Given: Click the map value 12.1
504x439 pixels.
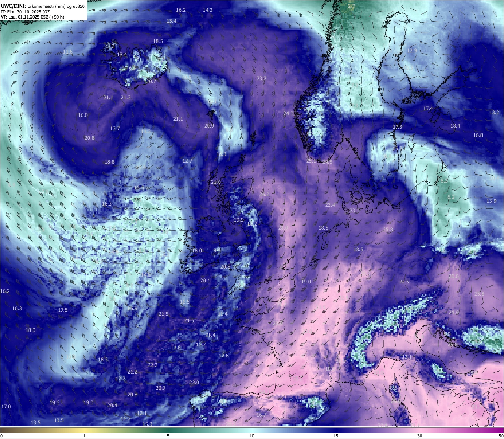Looking at the screenshot, I should (x=142, y=413).
